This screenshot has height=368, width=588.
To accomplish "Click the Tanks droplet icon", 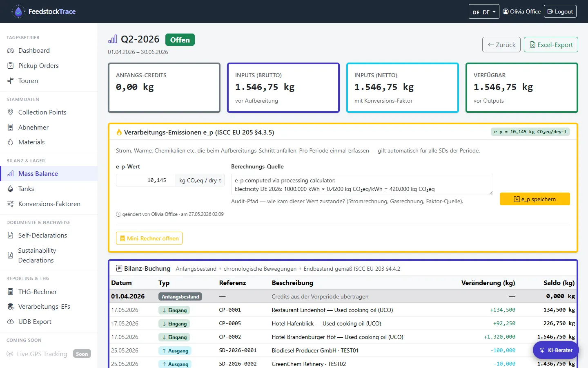I will (11, 189).
